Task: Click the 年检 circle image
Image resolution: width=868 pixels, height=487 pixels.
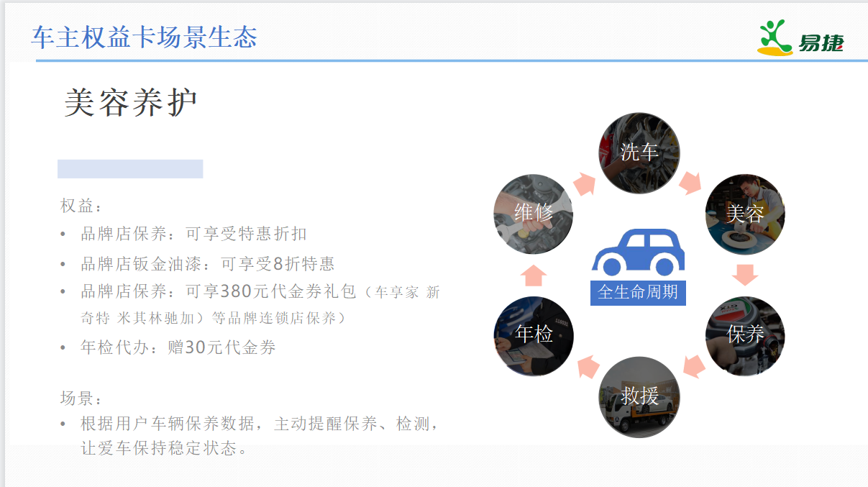Action: click(x=534, y=335)
